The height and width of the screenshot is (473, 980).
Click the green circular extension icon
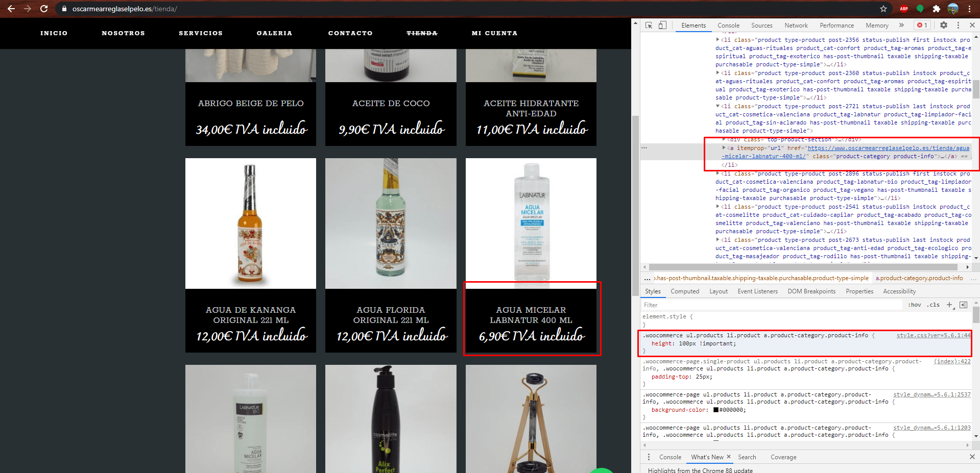(920, 9)
